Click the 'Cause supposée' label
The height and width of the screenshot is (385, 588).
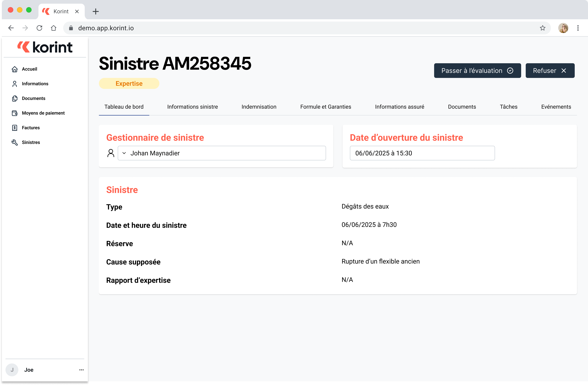click(x=133, y=262)
